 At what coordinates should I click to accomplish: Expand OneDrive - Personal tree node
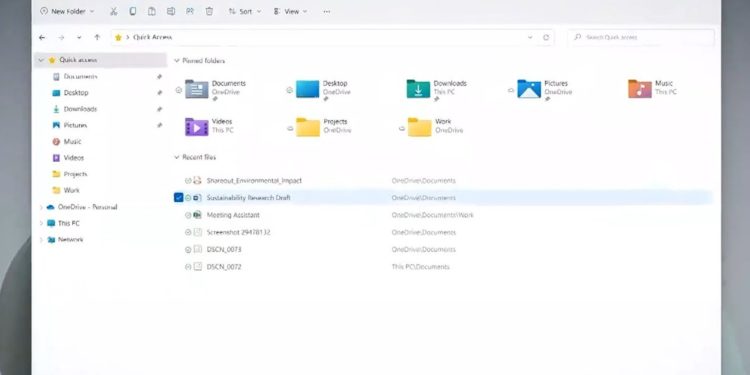click(x=41, y=208)
